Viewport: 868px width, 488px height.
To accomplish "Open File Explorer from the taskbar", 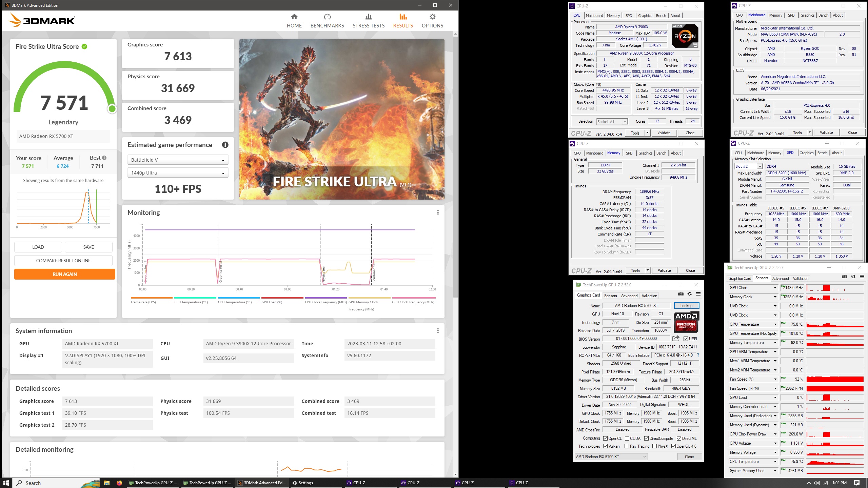I will pos(106,483).
